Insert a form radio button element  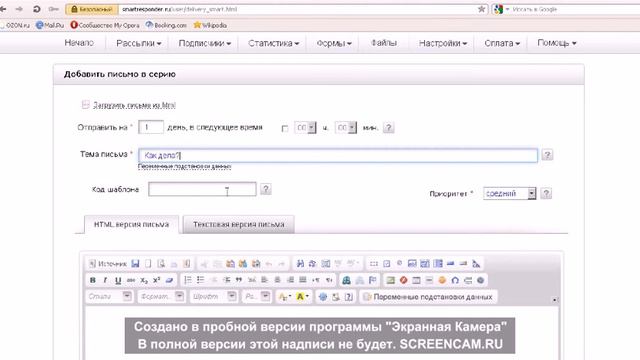399,264
